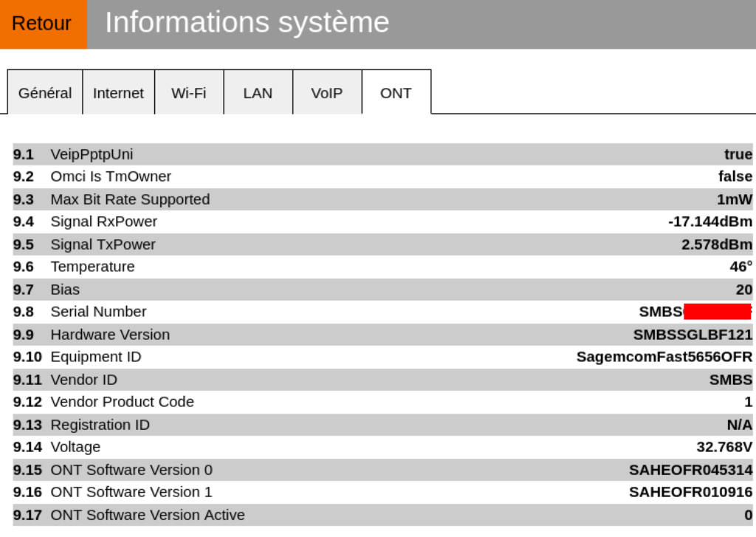This screenshot has height=537, width=756.
Task: Click the VeipPptpUni row
Action: point(382,154)
